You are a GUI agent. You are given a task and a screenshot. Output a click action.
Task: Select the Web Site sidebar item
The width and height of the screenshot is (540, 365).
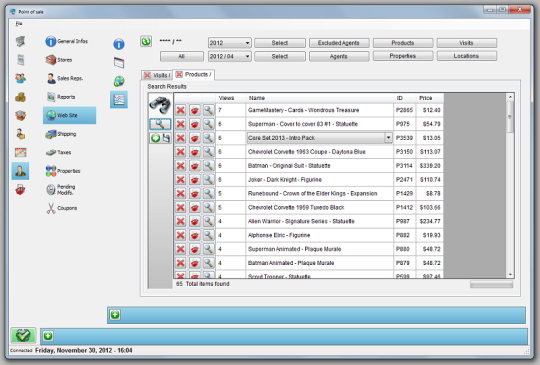point(69,115)
